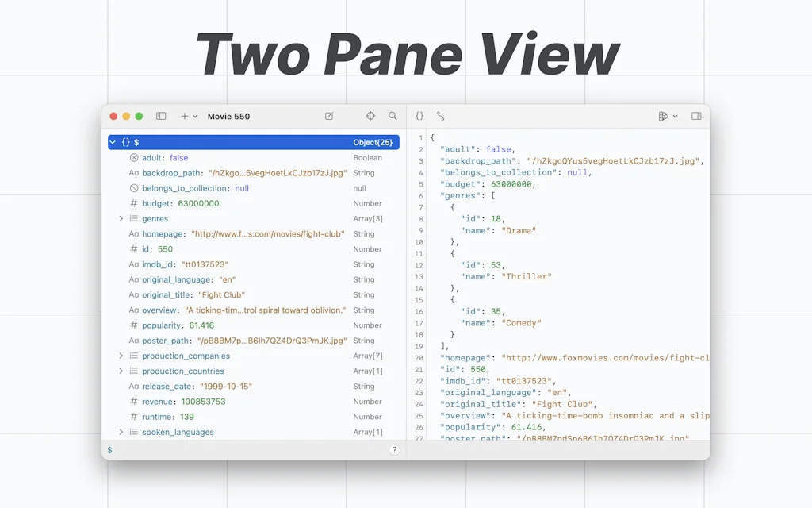Screen dimensions: 812x508
Task: Click the help question mark button
Action: click(394, 449)
